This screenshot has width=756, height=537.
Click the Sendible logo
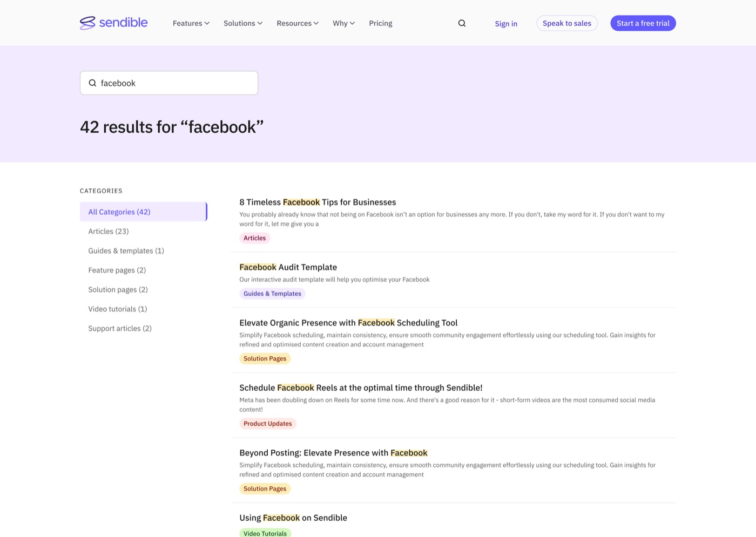coord(113,23)
